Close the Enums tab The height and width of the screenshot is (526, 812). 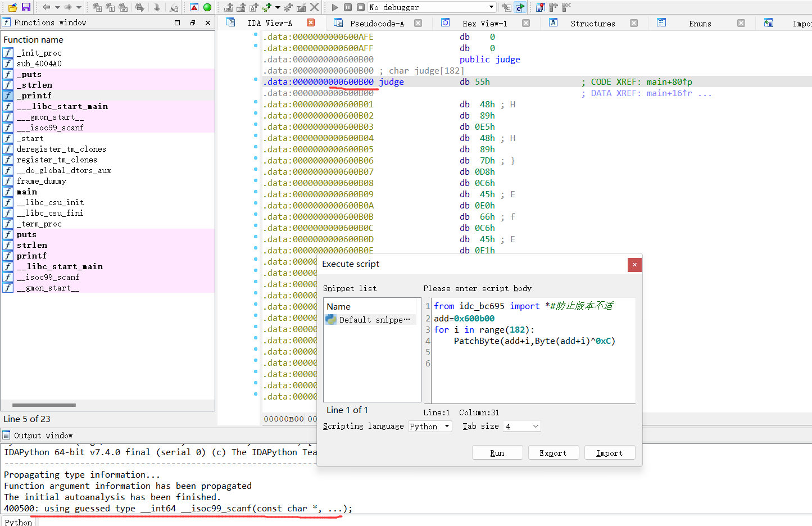(741, 23)
